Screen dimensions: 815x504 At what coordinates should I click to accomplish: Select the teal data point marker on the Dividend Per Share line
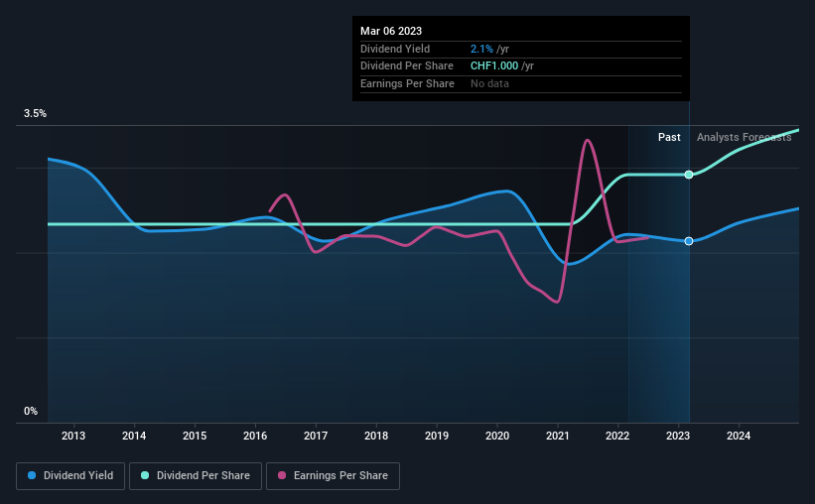689,175
